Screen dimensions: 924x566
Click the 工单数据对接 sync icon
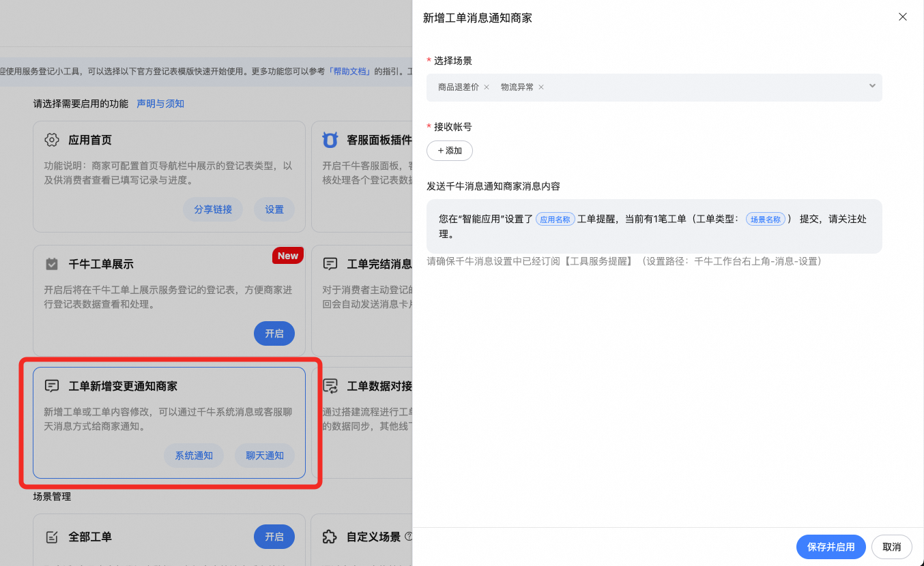330,386
